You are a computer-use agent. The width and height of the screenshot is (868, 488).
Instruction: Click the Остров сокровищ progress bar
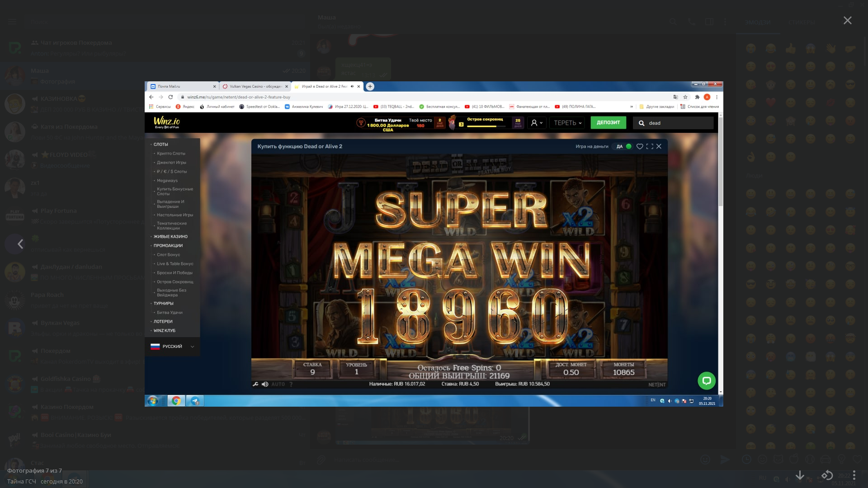[486, 127]
